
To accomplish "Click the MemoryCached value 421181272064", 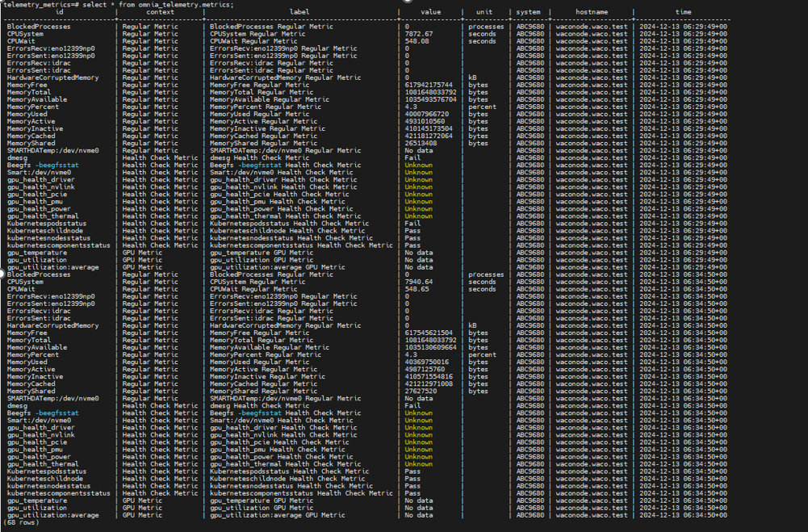I will (x=429, y=136).
